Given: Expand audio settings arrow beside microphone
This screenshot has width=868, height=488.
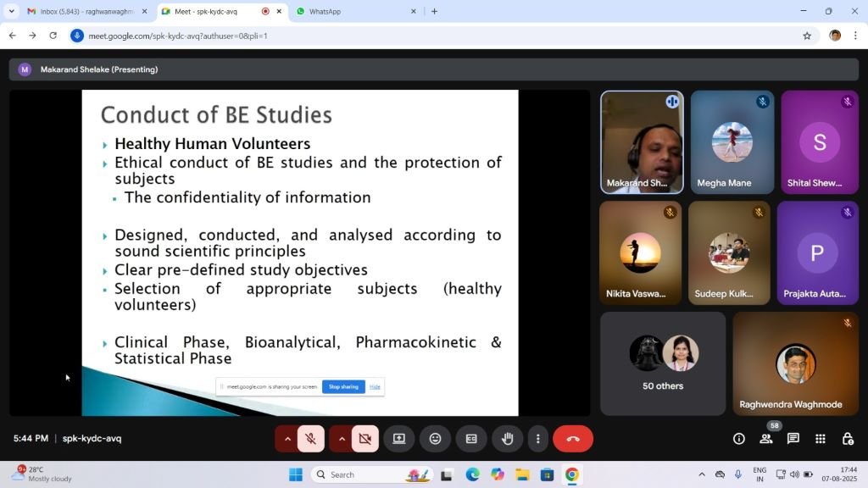Looking at the screenshot, I should 287,439.
